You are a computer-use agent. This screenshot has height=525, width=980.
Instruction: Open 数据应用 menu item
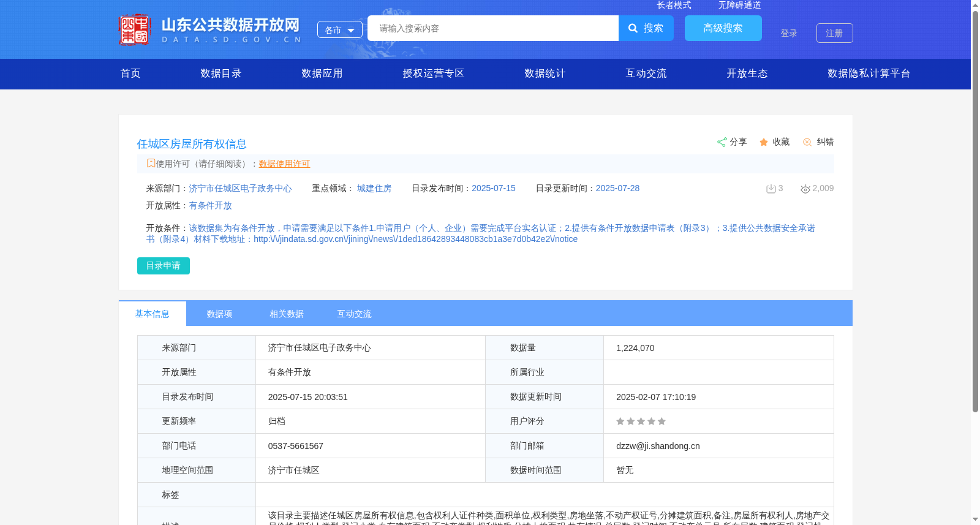[x=322, y=74]
